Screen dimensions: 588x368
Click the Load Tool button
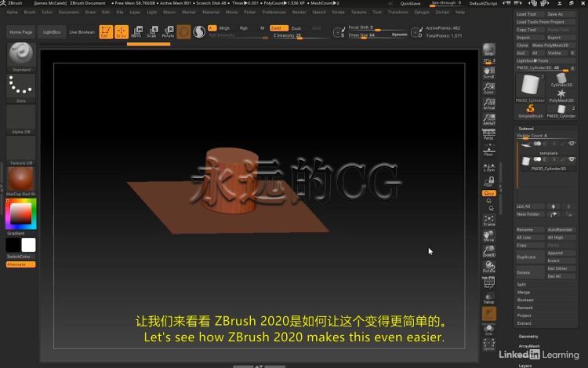tap(529, 14)
